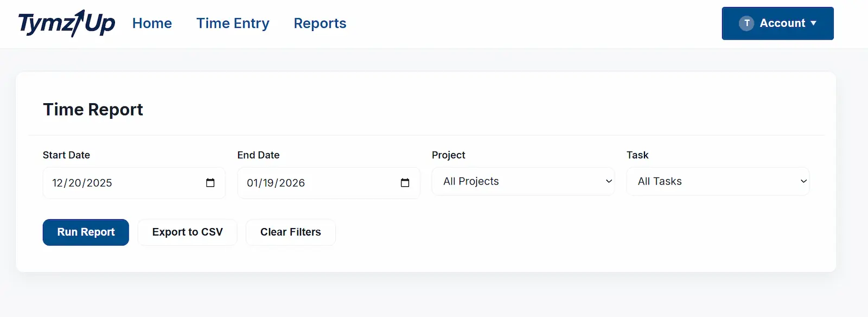Viewport: 868px width, 317px height.
Task: Open the All Projects dropdown
Action: [x=523, y=181]
